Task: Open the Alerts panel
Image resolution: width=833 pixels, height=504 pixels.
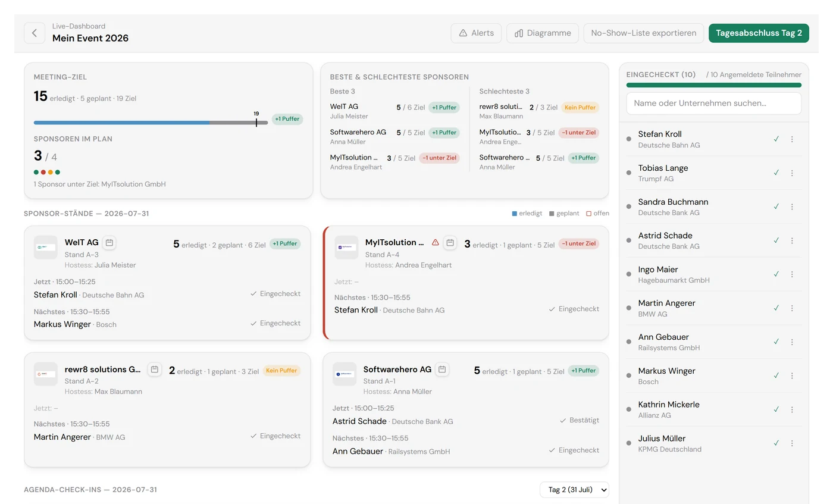Action: point(476,33)
